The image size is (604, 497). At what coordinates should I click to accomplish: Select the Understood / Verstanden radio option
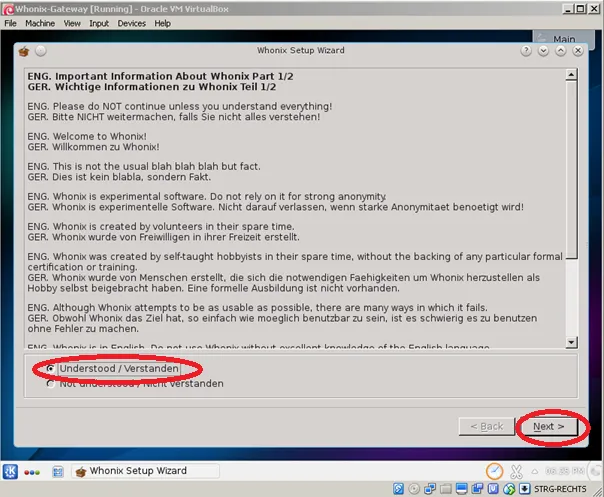(114, 368)
